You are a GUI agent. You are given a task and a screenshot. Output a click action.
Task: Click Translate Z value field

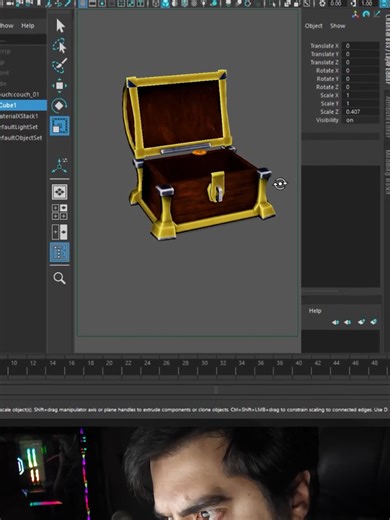pos(361,62)
